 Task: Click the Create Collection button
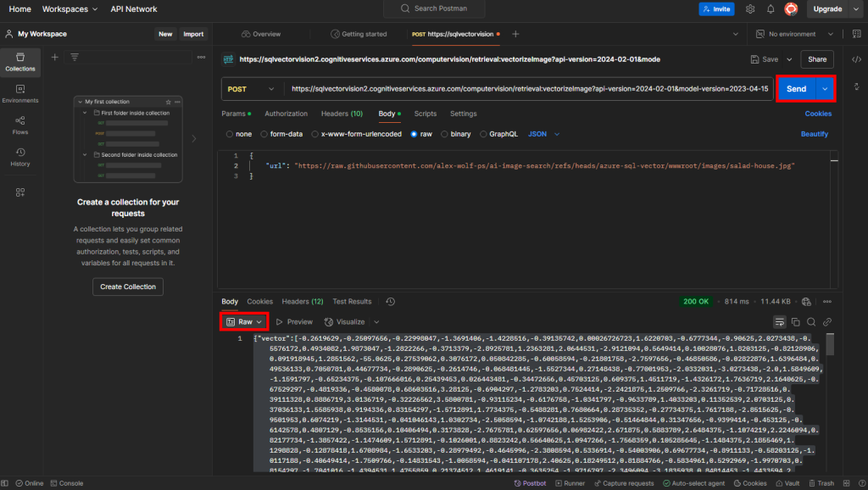[x=128, y=287]
